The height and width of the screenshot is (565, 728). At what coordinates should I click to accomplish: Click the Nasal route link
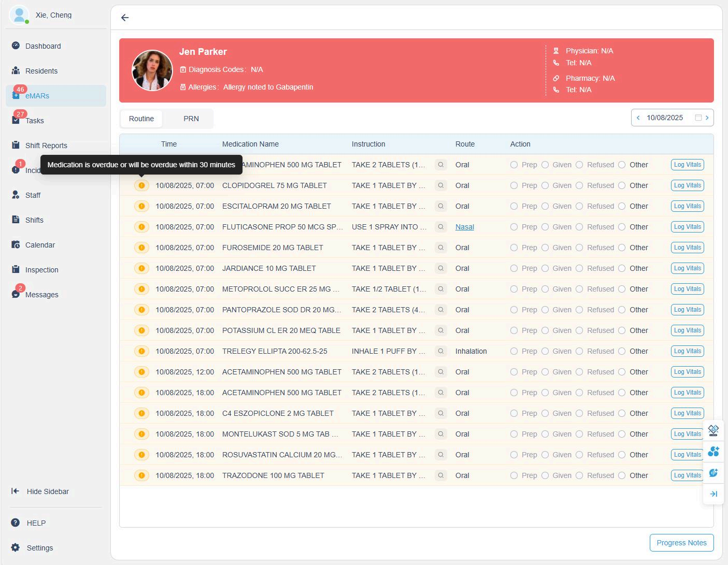[464, 227]
